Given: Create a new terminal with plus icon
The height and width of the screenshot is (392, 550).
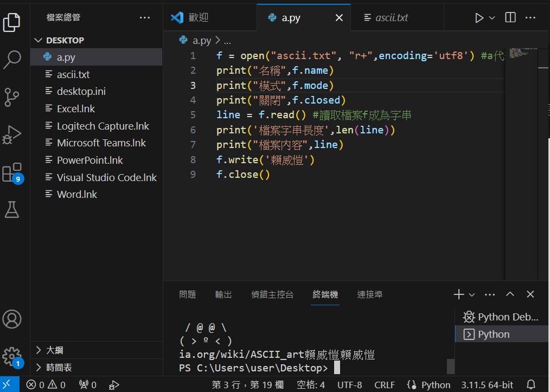Looking at the screenshot, I should tap(458, 294).
